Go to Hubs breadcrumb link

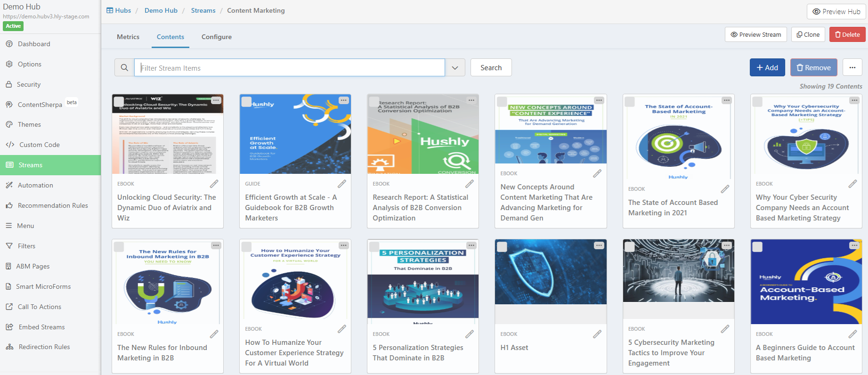click(x=119, y=10)
